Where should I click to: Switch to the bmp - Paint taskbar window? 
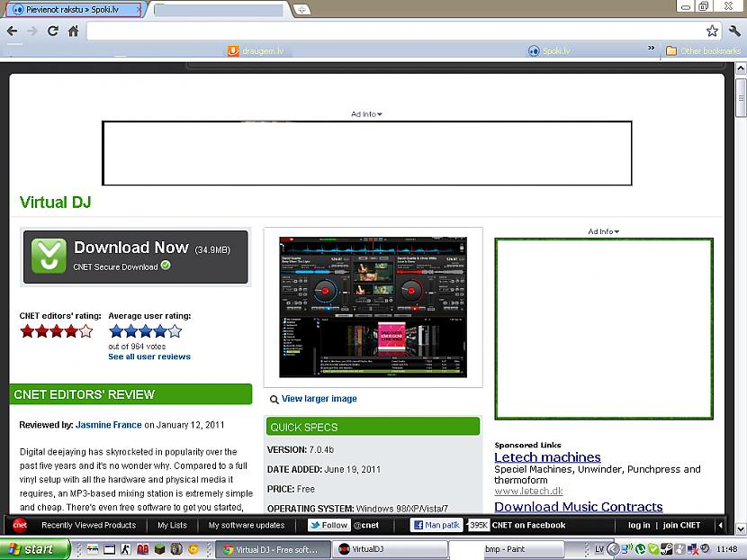click(x=507, y=549)
